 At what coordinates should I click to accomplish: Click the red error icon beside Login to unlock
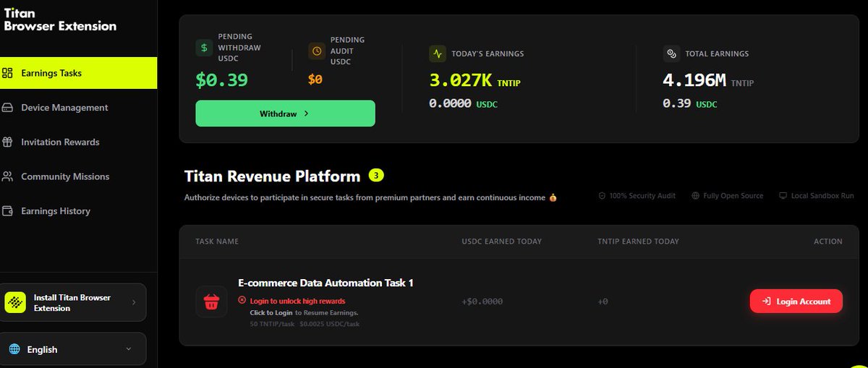pos(242,300)
